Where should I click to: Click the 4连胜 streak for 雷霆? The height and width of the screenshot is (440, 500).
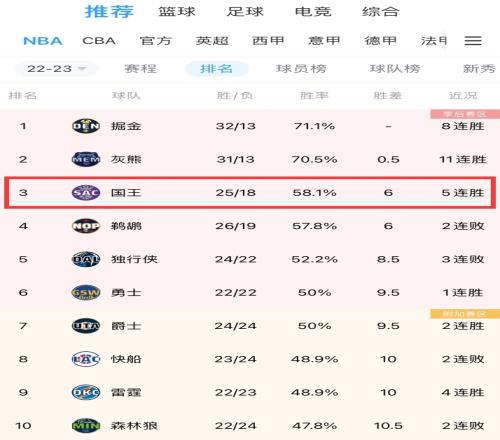[463, 392]
